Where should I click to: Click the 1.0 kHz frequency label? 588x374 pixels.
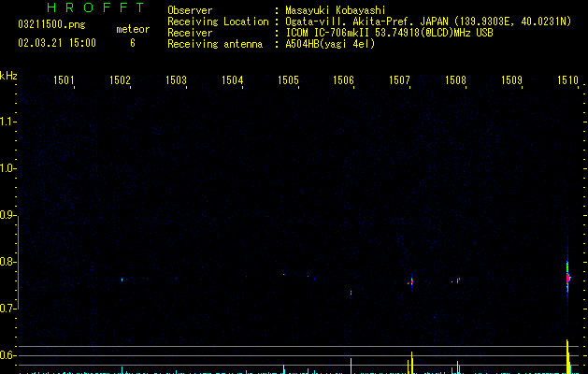(x=7, y=168)
